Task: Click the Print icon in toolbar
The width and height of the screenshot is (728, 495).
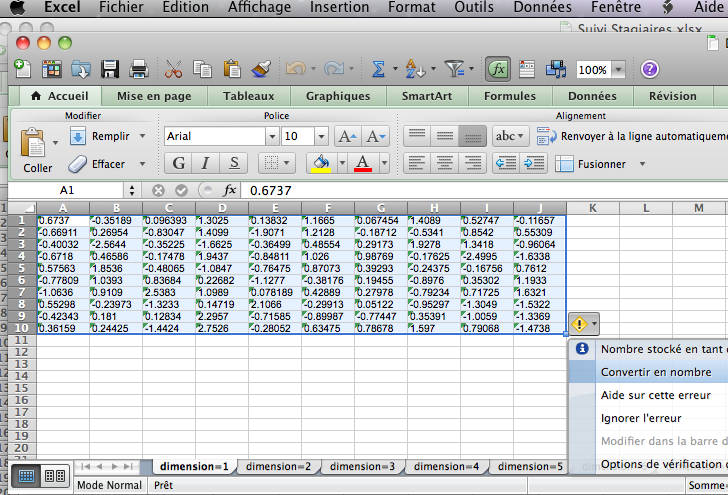Action: (x=139, y=70)
